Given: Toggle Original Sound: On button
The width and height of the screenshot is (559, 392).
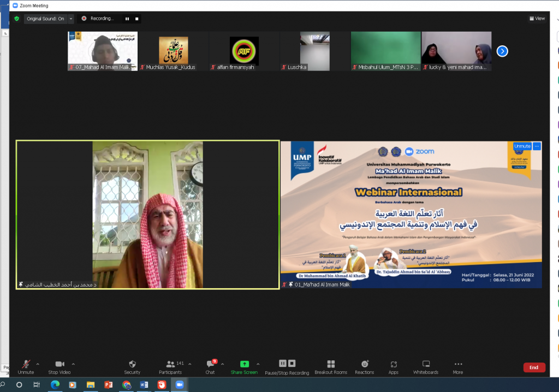Looking at the screenshot, I should point(45,19).
